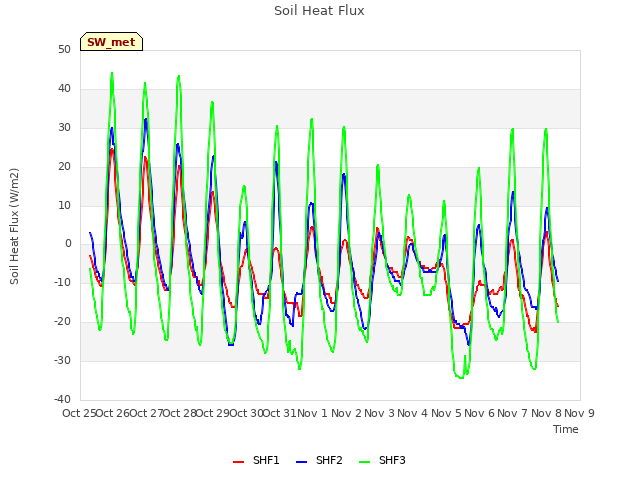Click the 30 y-axis tick label
This screenshot has height=480, width=640.
click(64, 128)
